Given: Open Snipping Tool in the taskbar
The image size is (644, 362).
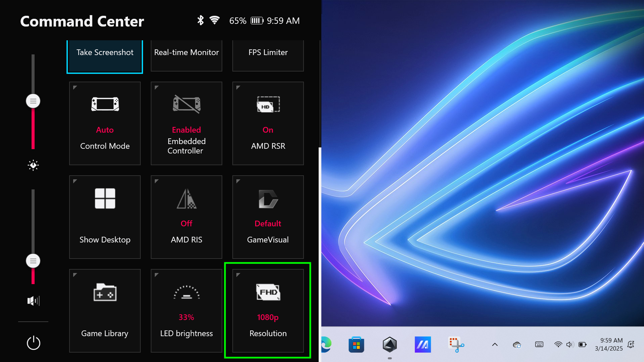Looking at the screenshot, I should point(456,345).
